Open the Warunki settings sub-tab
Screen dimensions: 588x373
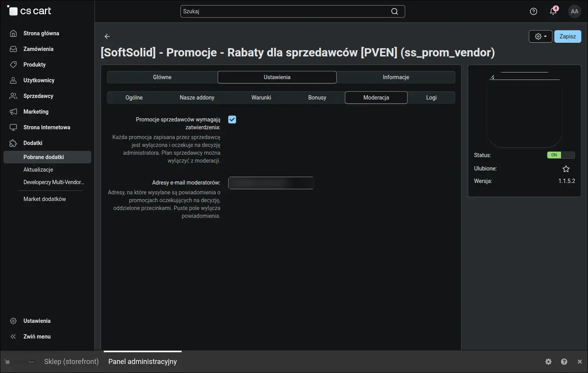tap(261, 98)
